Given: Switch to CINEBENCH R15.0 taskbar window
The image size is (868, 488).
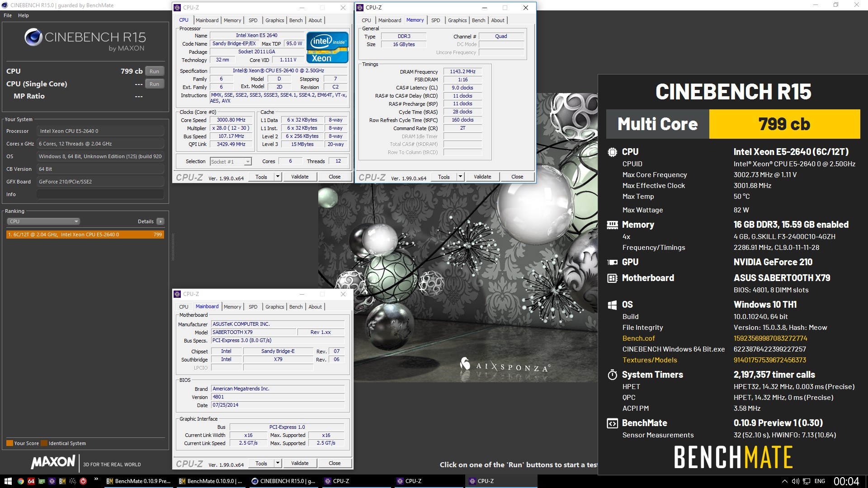Looking at the screenshot, I should click(x=284, y=481).
